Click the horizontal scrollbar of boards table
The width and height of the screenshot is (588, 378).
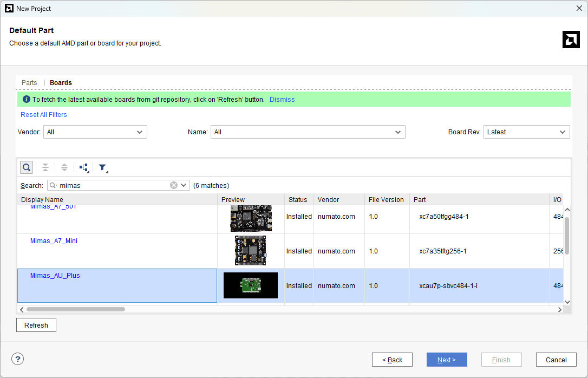(x=76, y=309)
